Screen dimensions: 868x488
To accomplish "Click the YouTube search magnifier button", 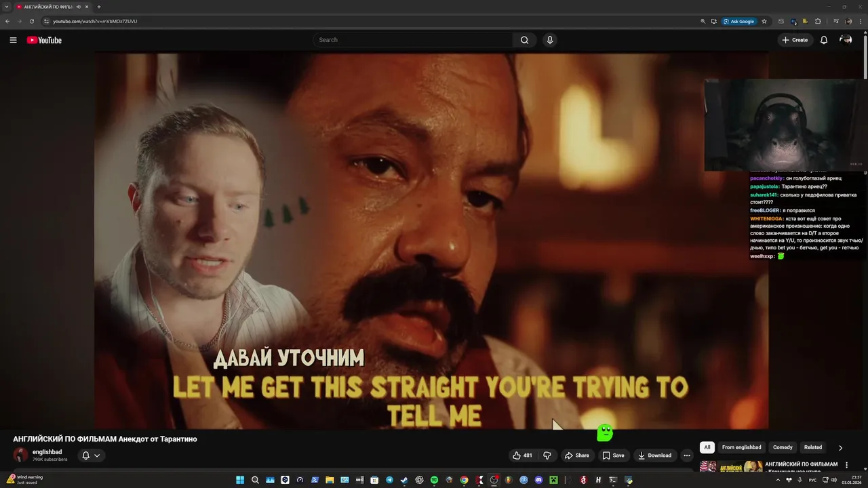I will pos(524,40).
